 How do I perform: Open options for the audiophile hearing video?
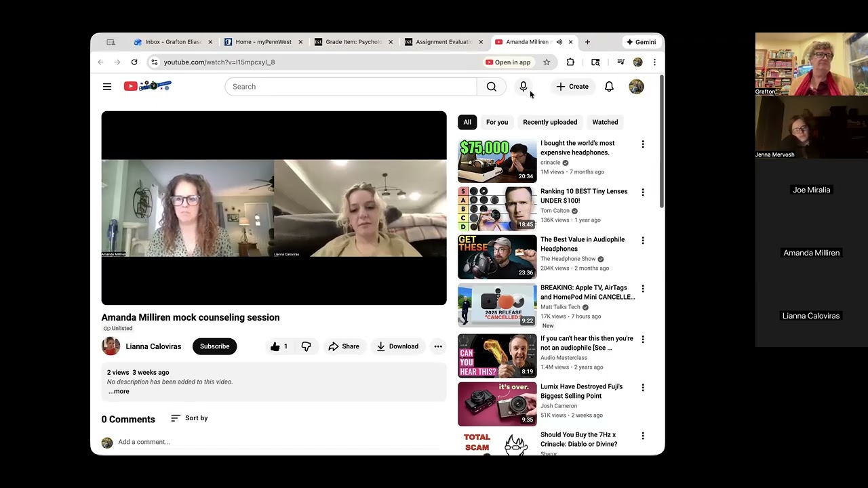643,340
